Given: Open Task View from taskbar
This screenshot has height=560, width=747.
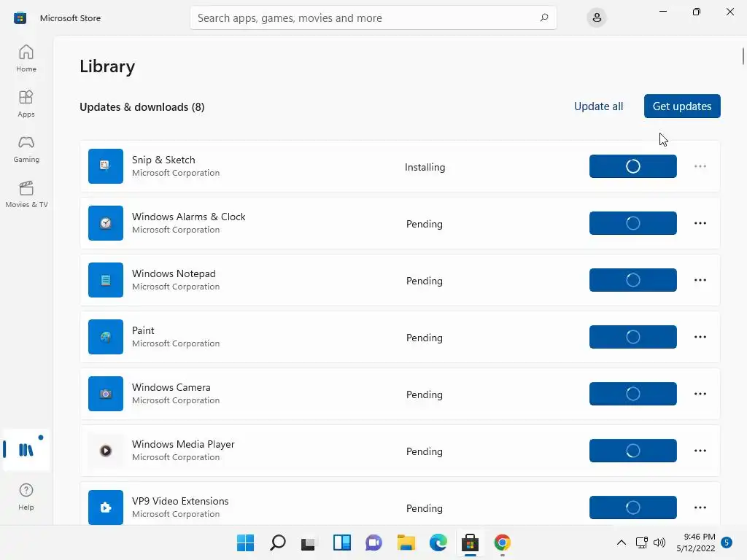Looking at the screenshot, I should (x=309, y=542).
